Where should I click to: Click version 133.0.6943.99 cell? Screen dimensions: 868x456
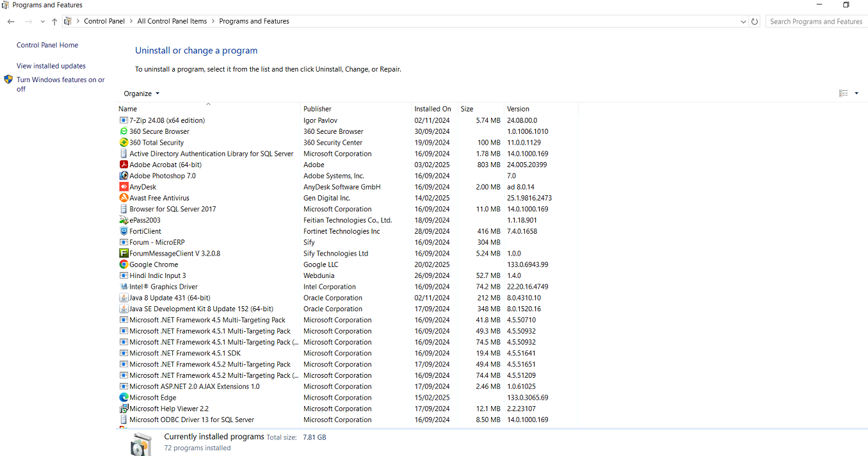(527, 265)
